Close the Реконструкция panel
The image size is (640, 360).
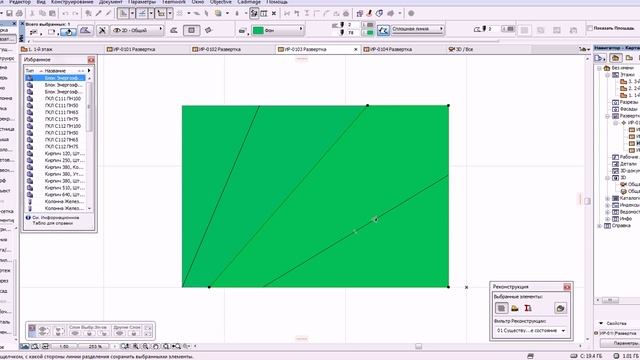(567, 287)
